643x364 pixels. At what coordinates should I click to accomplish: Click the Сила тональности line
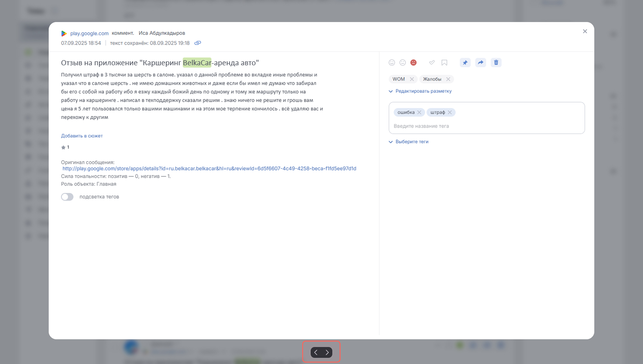[116, 176]
